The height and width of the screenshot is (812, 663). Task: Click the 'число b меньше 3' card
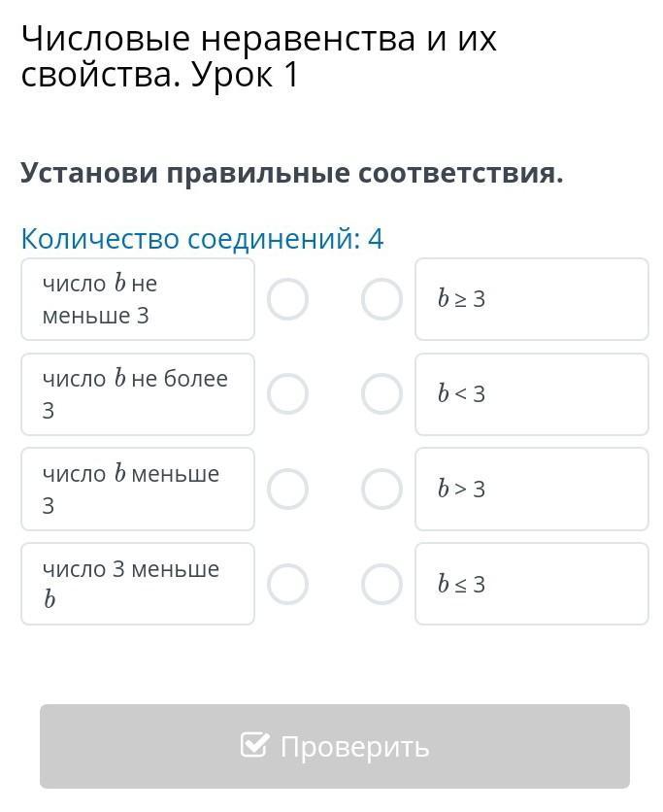click(138, 489)
